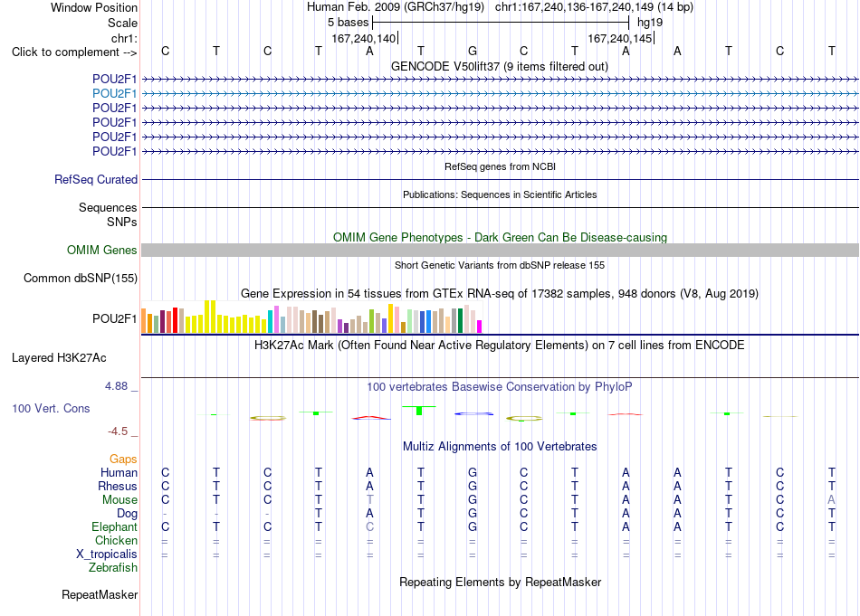The image size is (860, 616).
Task: Select the Dog alignment row label
Action: tap(127, 514)
